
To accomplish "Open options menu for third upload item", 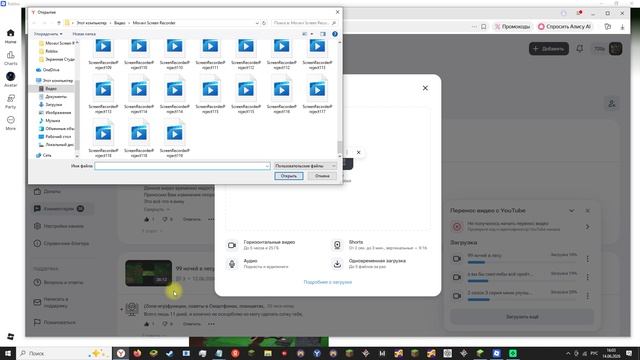I will pyautogui.click(x=587, y=296).
